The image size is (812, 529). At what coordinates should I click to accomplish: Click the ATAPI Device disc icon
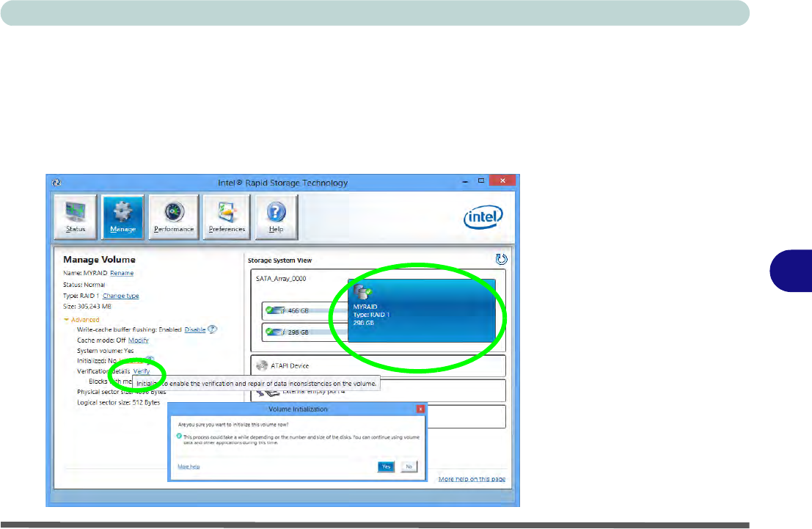point(262,366)
